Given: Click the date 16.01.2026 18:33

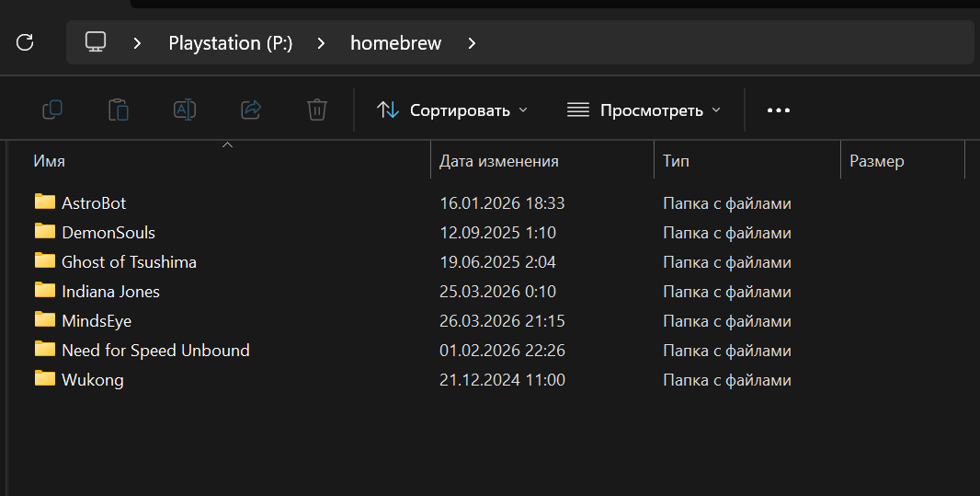Looking at the screenshot, I should 503,202.
